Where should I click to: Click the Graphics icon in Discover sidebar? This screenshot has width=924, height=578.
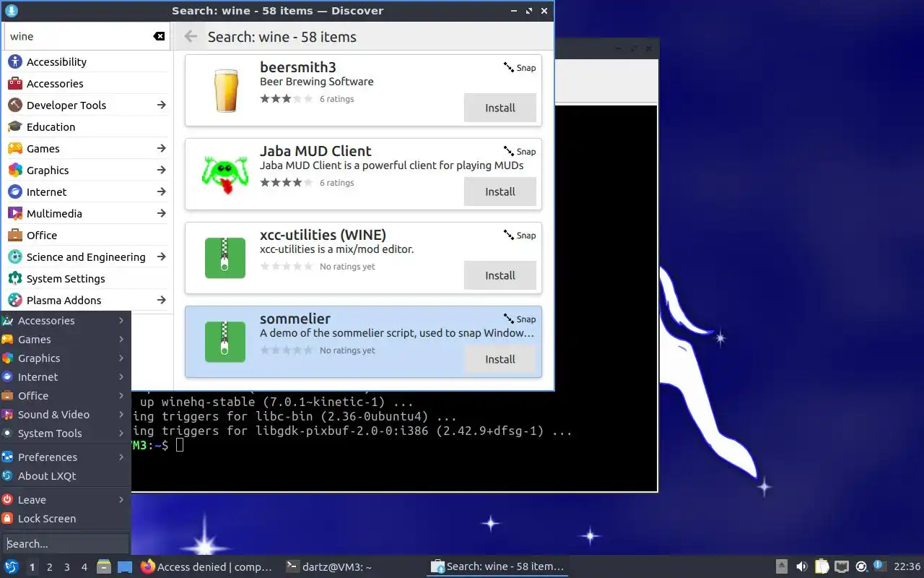pyautogui.click(x=15, y=171)
